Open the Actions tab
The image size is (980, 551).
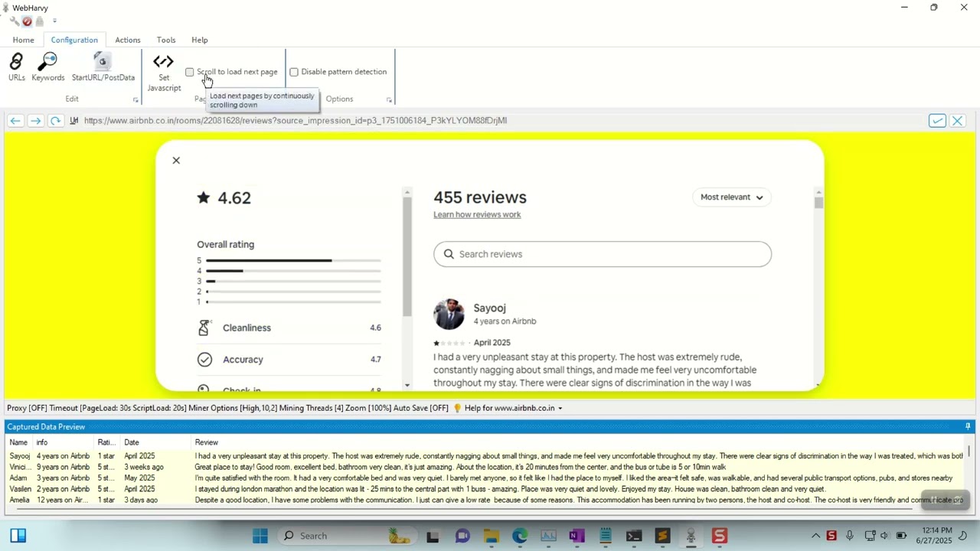[x=128, y=40]
